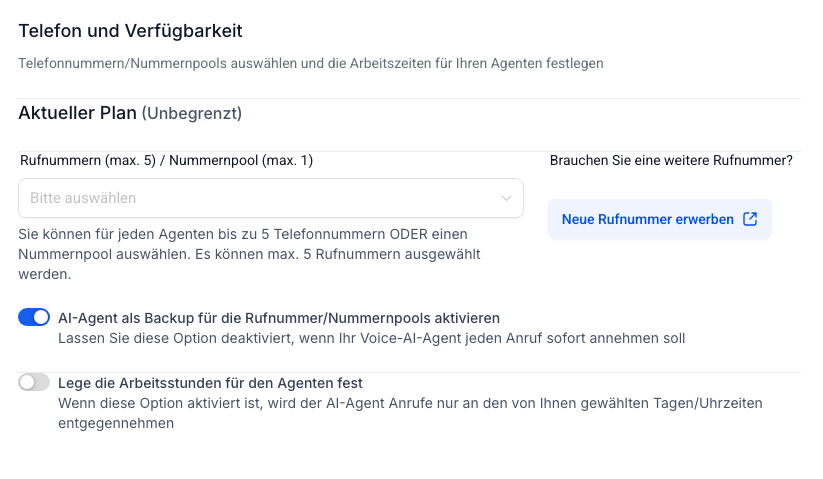The width and height of the screenshot is (823, 479).
Task: Click the 'Telefonnummern/Nummernpools auswählen' subtitle text
Action: click(x=310, y=63)
